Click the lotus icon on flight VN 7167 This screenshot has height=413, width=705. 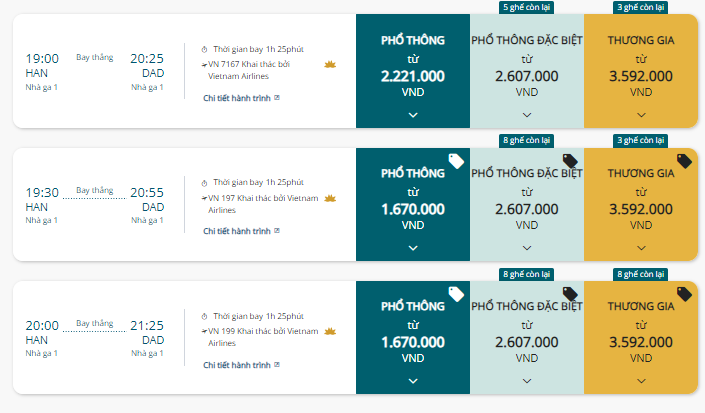(x=330, y=64)
